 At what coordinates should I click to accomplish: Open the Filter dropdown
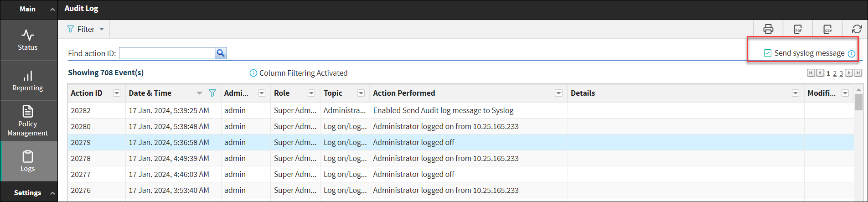tap(86, 29)
